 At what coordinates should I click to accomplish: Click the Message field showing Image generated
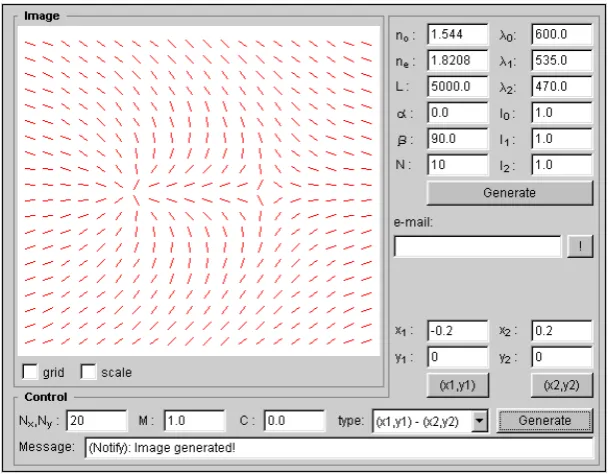coord(339,447)
